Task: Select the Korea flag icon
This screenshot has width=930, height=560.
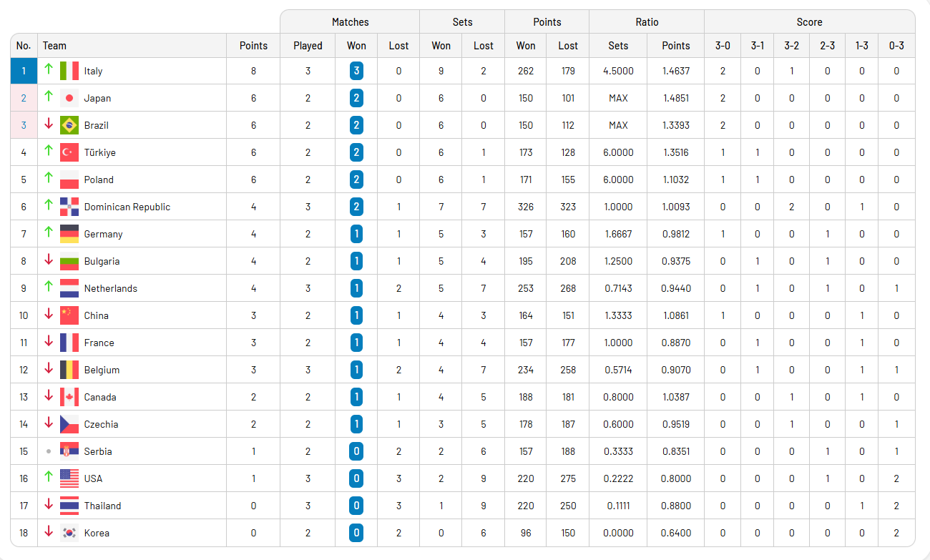Action: tap(69, 533)
